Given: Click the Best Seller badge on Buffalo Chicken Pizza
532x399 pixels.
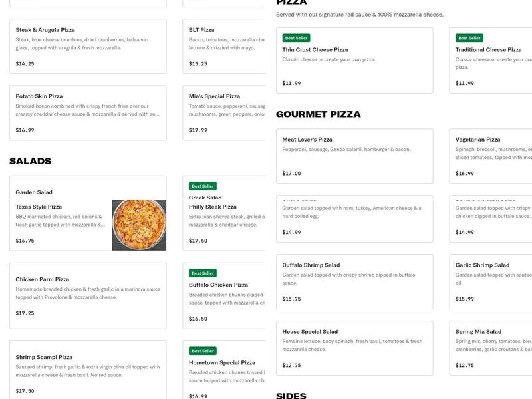Looking at the screenshot, I should (x=203, y=273).
